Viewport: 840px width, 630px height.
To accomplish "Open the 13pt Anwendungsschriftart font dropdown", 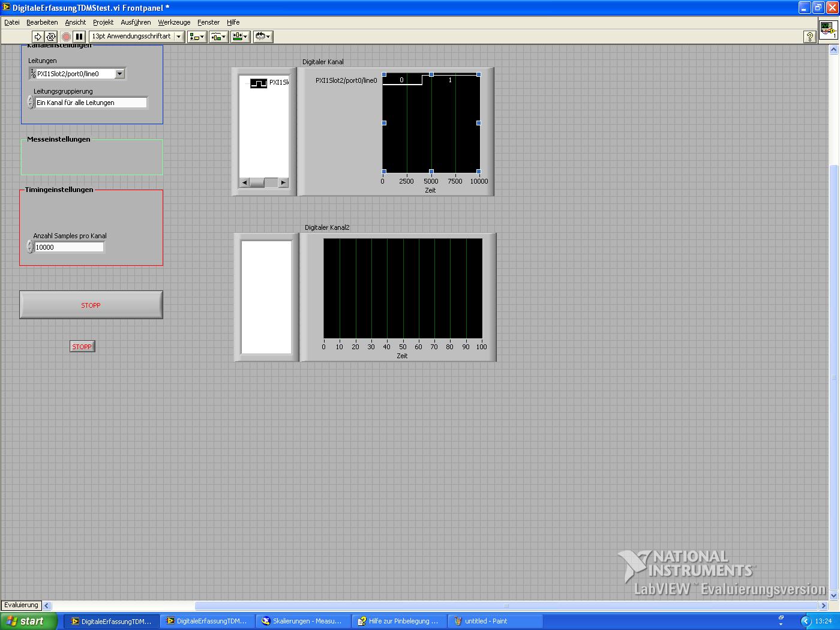I will (137, 37).
